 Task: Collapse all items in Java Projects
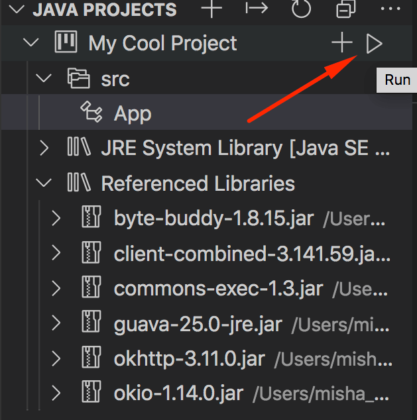click(346, 8)
